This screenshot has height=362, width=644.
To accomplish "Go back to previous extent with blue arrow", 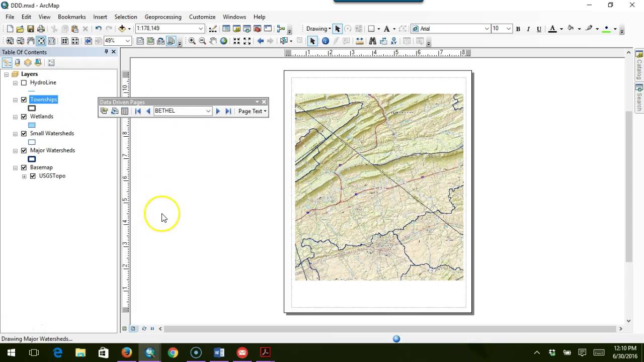I will coord(260,41).
